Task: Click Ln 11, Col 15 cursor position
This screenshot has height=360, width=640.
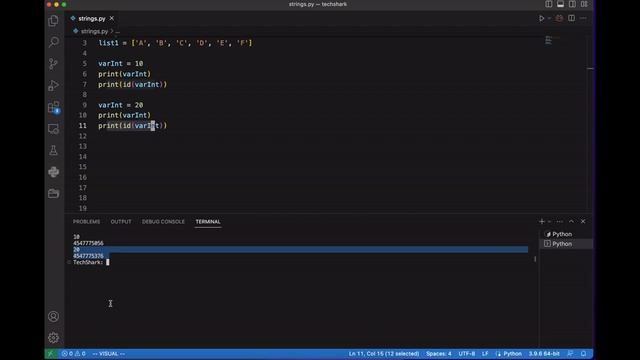Action: coord(384,354)
